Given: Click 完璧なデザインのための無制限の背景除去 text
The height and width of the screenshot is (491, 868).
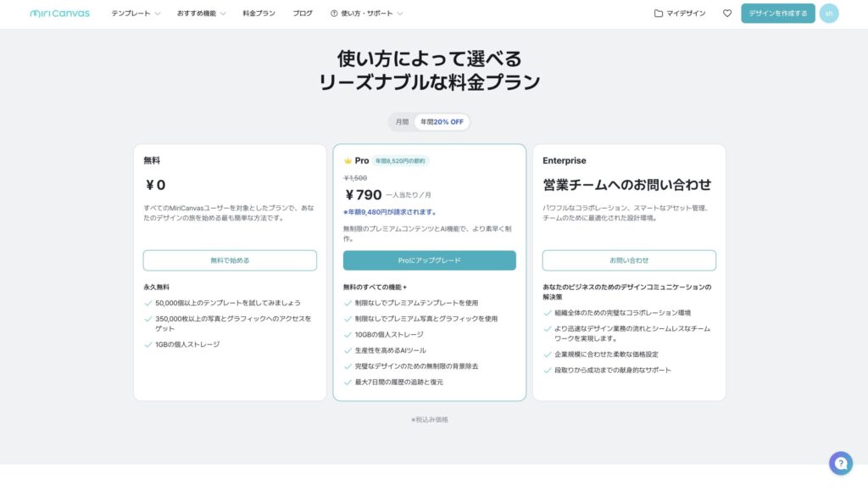Looking at the screenshot, I should (416, 366).
